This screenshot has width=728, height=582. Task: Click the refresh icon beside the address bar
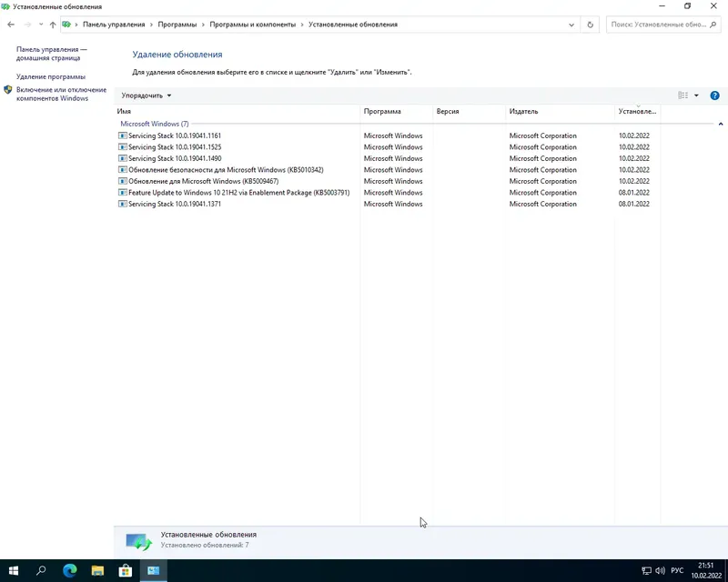click(x=588, y=25)
